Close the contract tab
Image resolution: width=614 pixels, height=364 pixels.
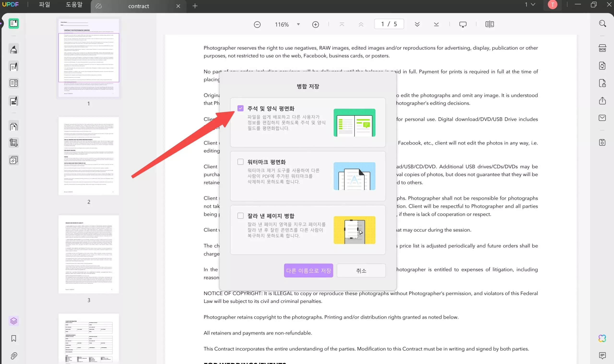(x=178, y=6)
